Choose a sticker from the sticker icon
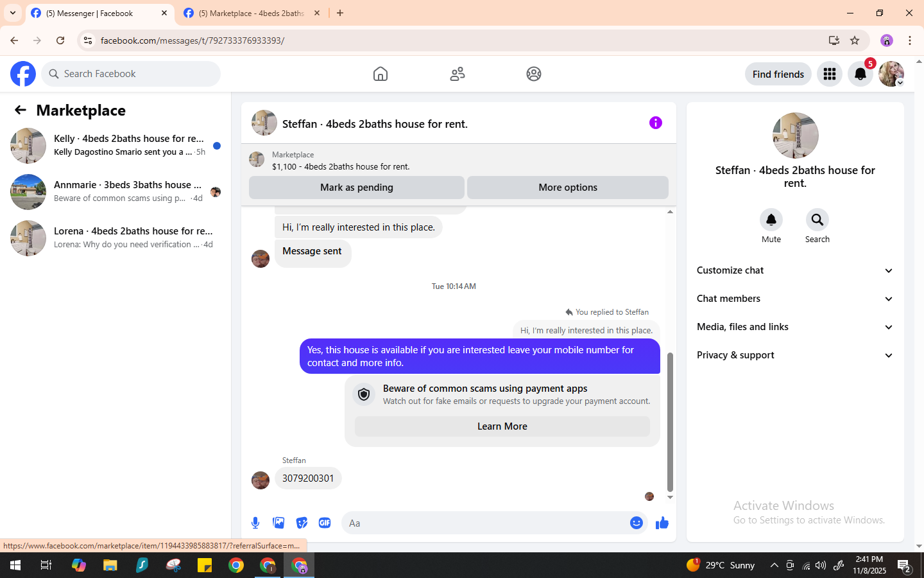924x578 pixels. pos(302,523)
